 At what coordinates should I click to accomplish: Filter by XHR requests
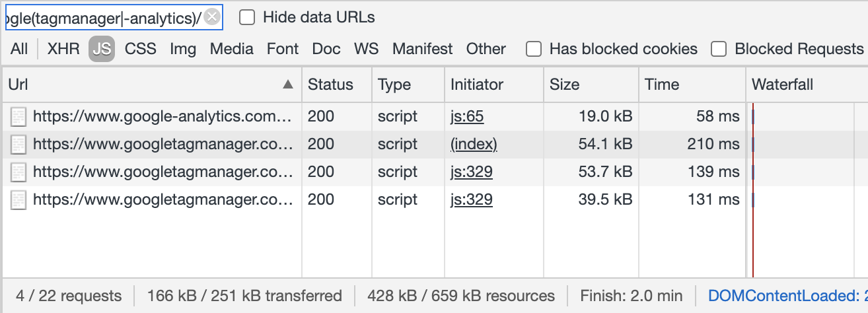click(63, 49)
